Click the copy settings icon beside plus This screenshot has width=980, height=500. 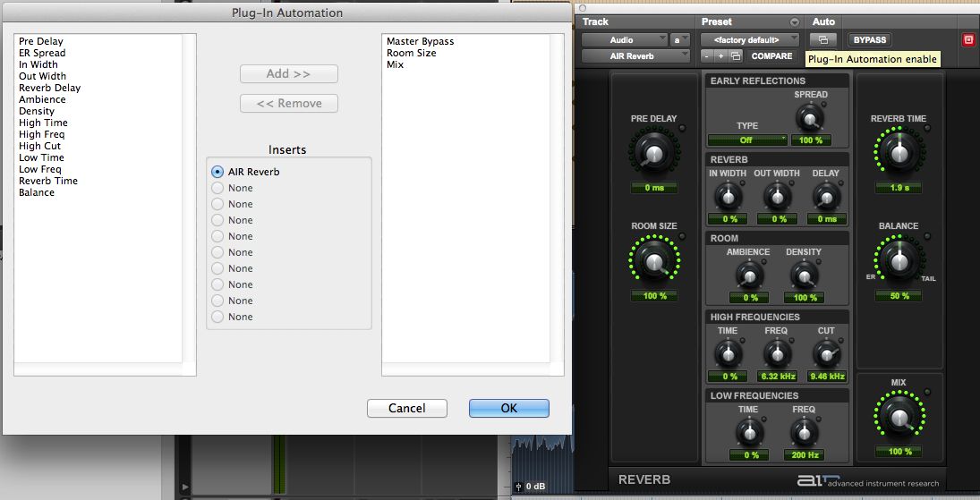point(736,56)
